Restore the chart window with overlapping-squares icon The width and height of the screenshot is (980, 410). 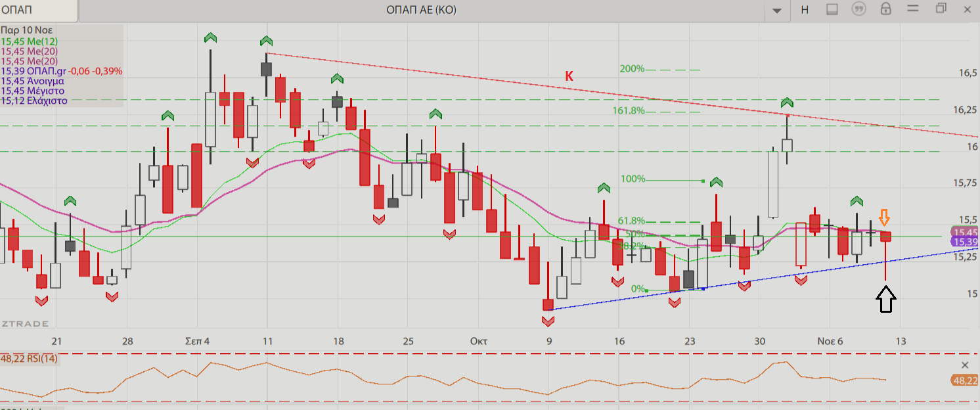pos(941,9)
